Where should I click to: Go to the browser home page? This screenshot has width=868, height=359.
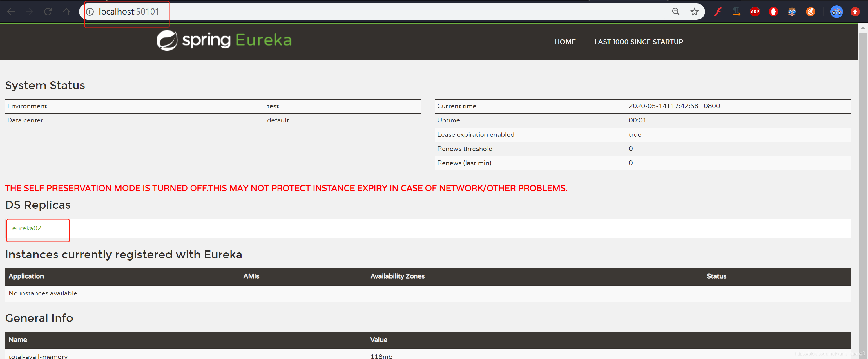66,12
